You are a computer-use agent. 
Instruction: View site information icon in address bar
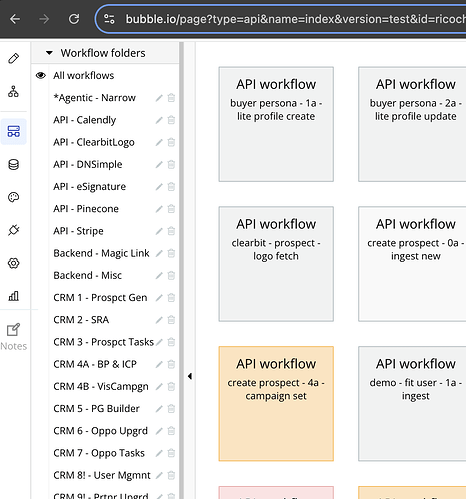click(x=109, y=19)
